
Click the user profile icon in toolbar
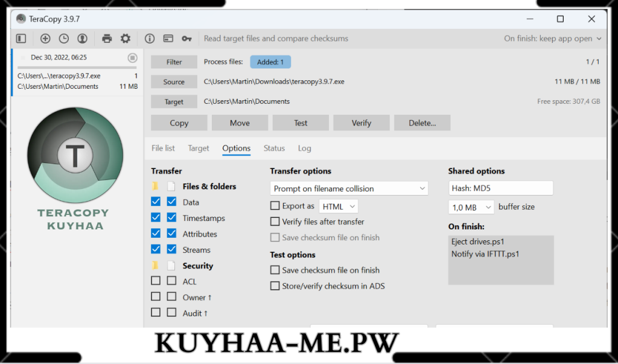click(82, 38)
